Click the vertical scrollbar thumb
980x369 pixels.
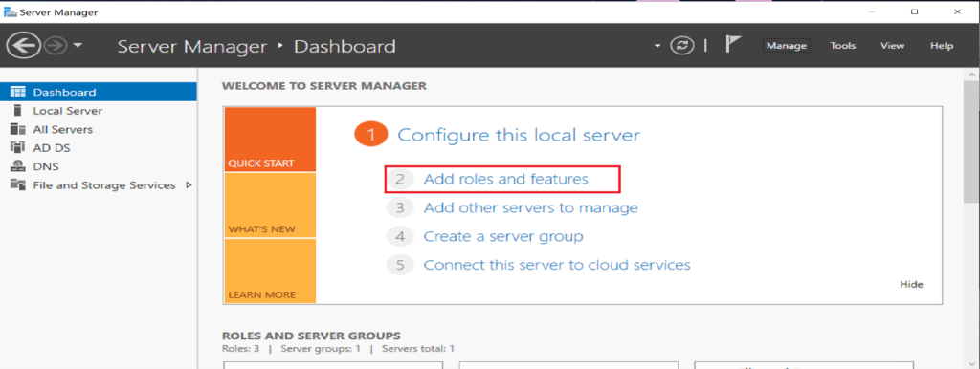point(971,141)
